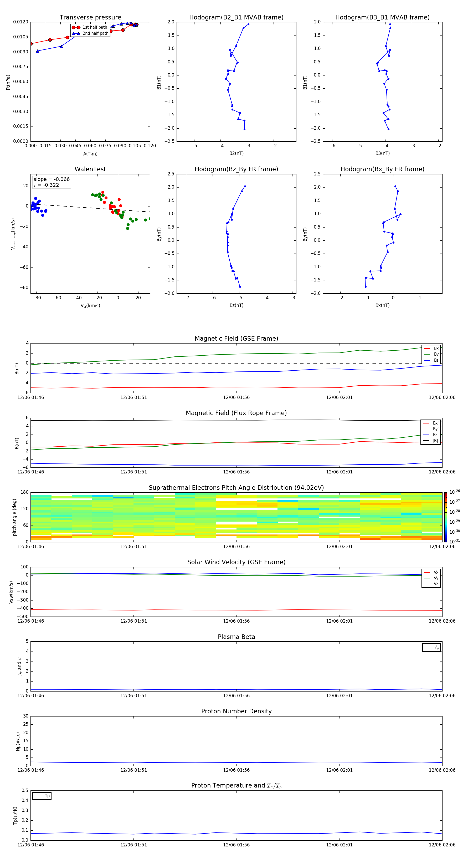
Task: Click the Transverse pressure plot title
Action: pos(90,18)
